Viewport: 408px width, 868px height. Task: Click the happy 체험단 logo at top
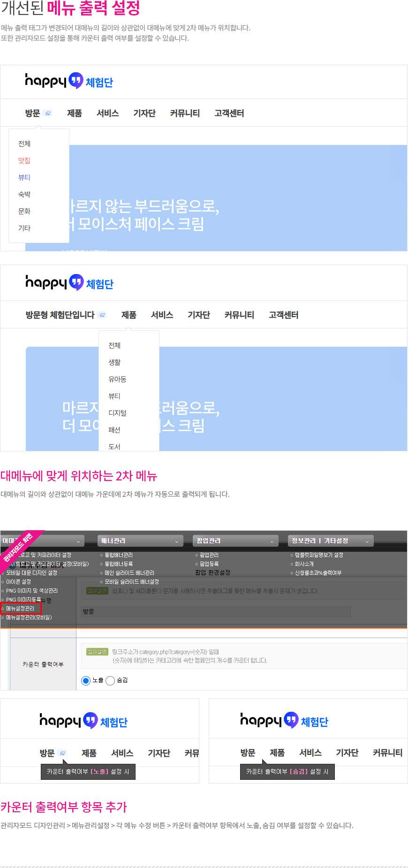point(69,81)
